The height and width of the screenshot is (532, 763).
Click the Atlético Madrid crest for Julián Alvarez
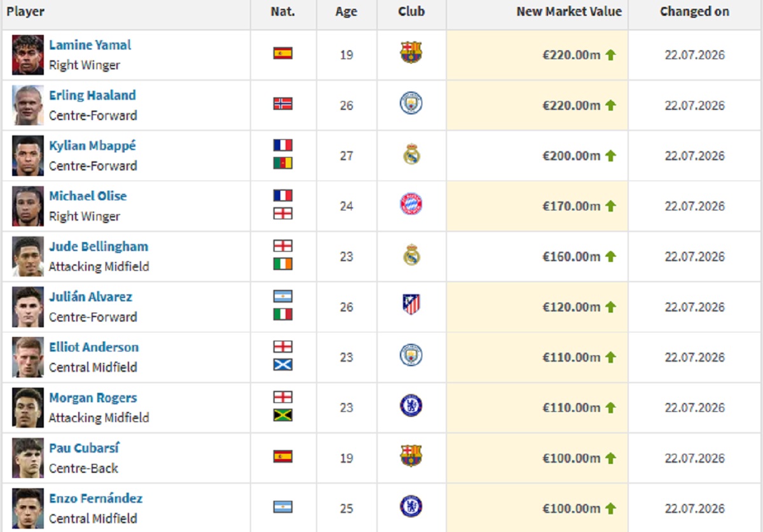[411, 304]
